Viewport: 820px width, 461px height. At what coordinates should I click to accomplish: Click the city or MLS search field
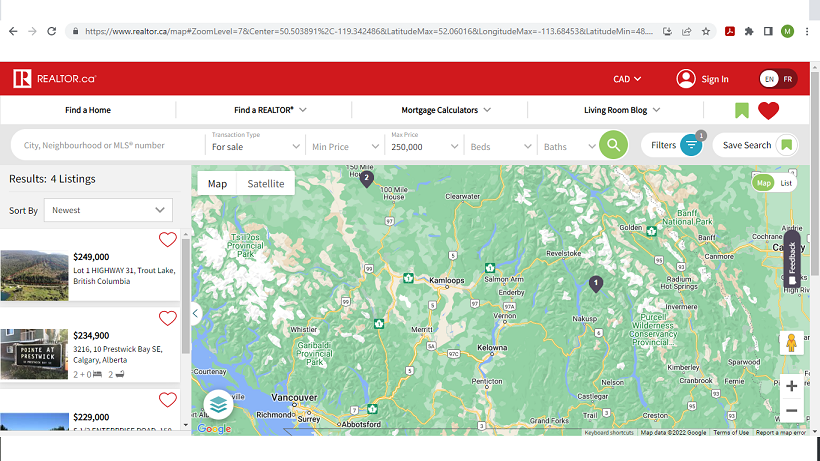tap(108, 145)
